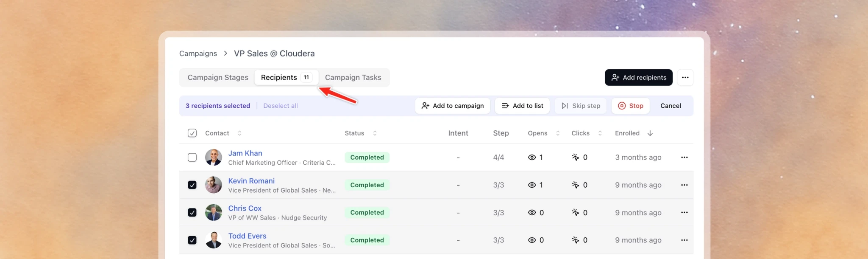
Task: Stop the selected recipients
Action: click(x=630, y=106)
